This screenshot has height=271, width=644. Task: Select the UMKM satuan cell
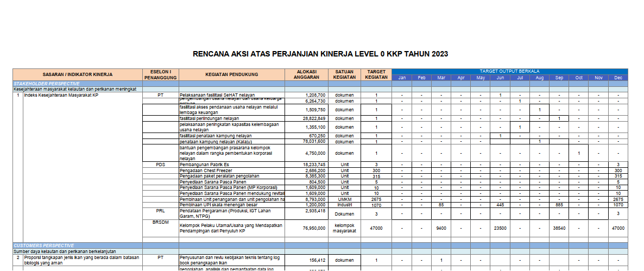[x=344, y=199]
